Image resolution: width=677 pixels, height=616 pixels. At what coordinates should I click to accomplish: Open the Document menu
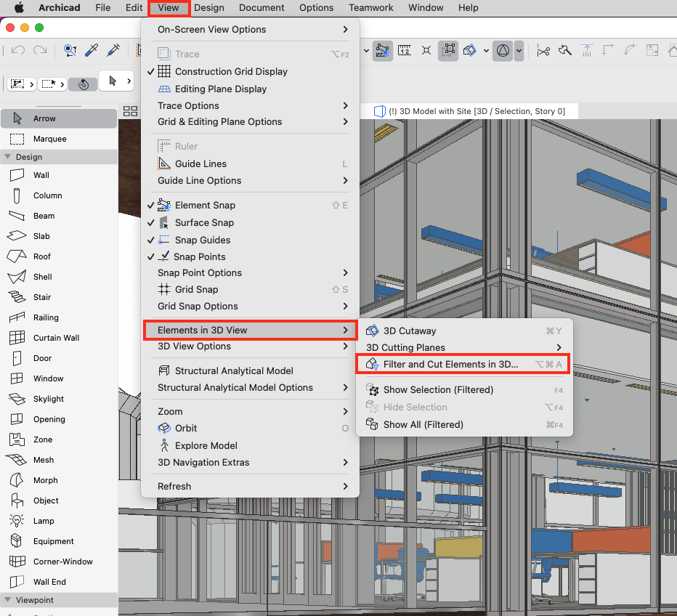coord(262,8)
